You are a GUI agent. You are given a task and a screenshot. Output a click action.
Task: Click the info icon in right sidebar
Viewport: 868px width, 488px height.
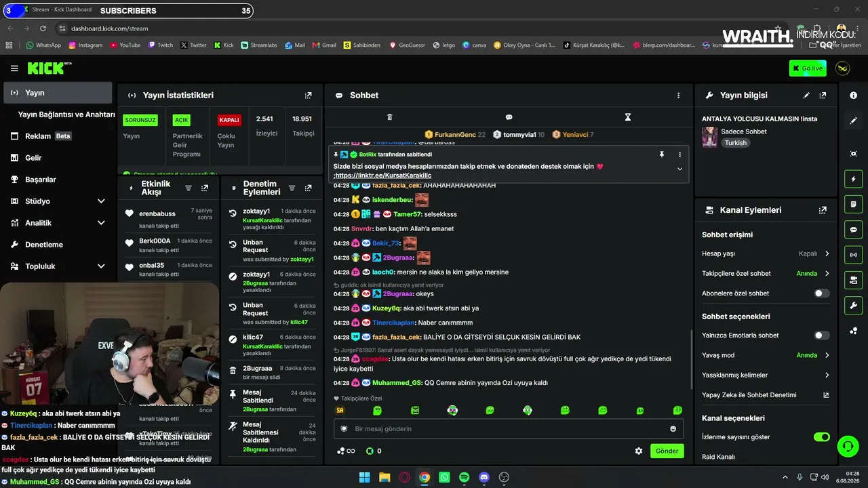(x=853, y=96)
